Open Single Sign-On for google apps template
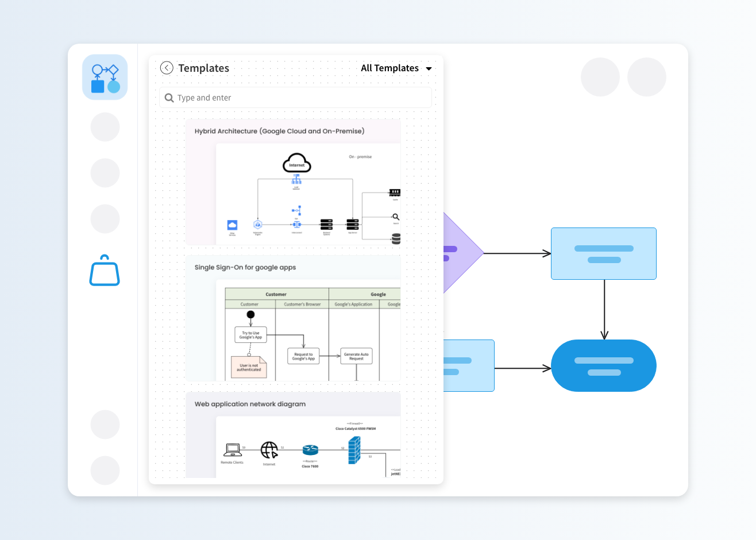This screenshot has height=540, width=756. (293, 318)
